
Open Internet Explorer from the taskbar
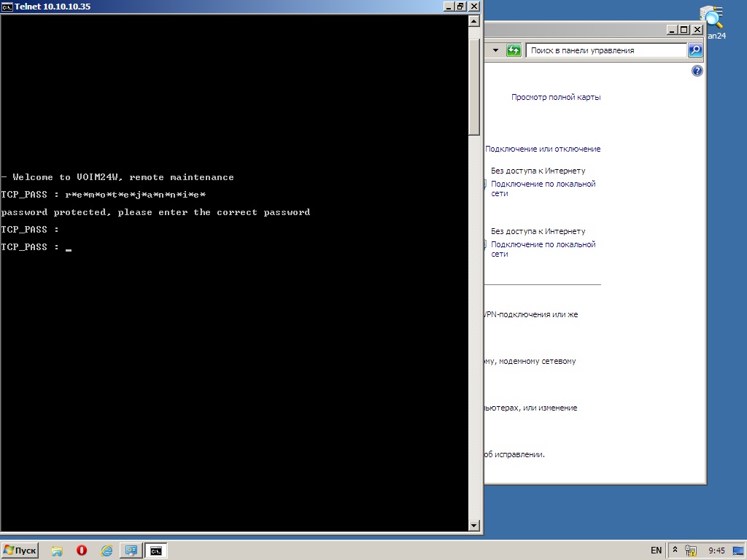[x=107, y=551]
